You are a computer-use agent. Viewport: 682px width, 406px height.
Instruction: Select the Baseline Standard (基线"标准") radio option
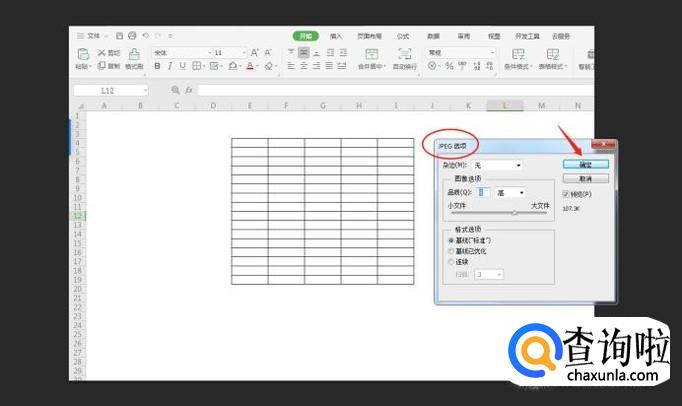click(451, 240)
